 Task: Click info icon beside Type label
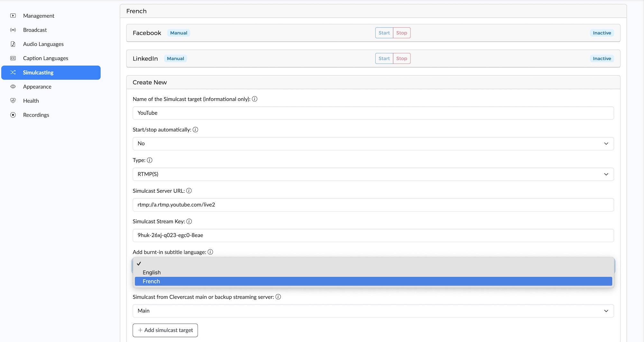[150, 160]
